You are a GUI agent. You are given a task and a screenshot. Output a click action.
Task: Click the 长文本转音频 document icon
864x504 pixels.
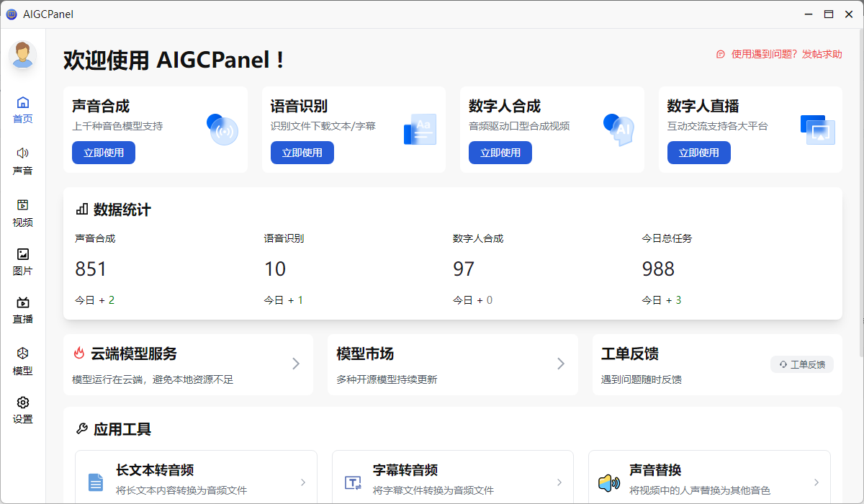(x=96, y=482)
